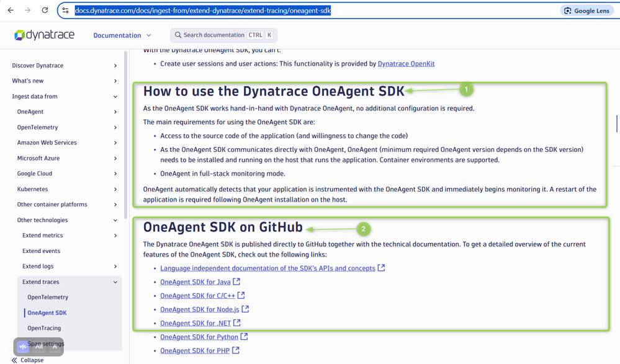Screen dimensions: 620x364
Task: Open OneAgent SDK for PHP link
Action: point(195,350)
